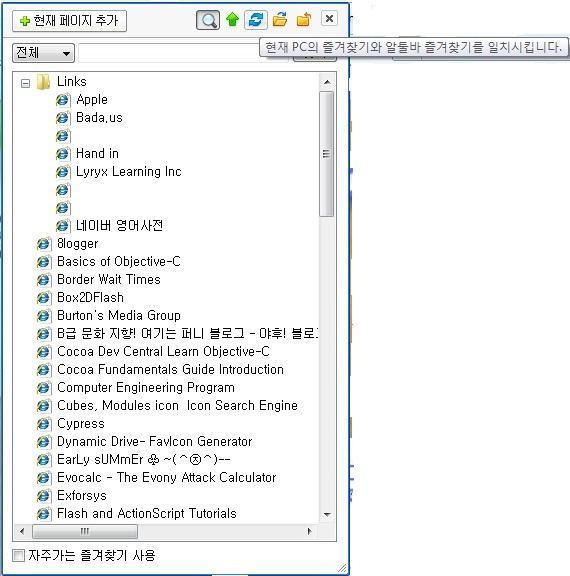Click the green up arrow icon
Screen dimensions: 570x576
click(232, 19)
